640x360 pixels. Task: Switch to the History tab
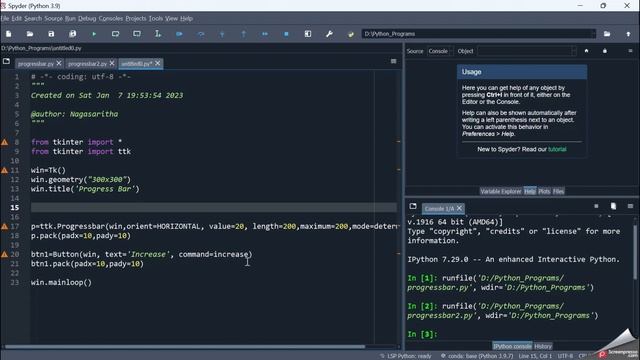[x=543, y=346]
